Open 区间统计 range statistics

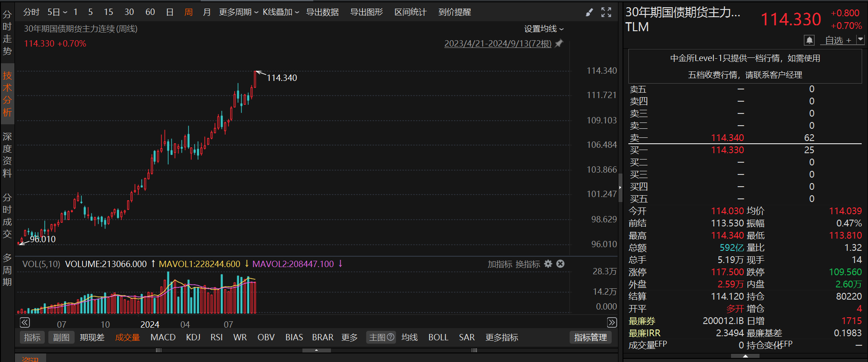(x=410, y=12)
